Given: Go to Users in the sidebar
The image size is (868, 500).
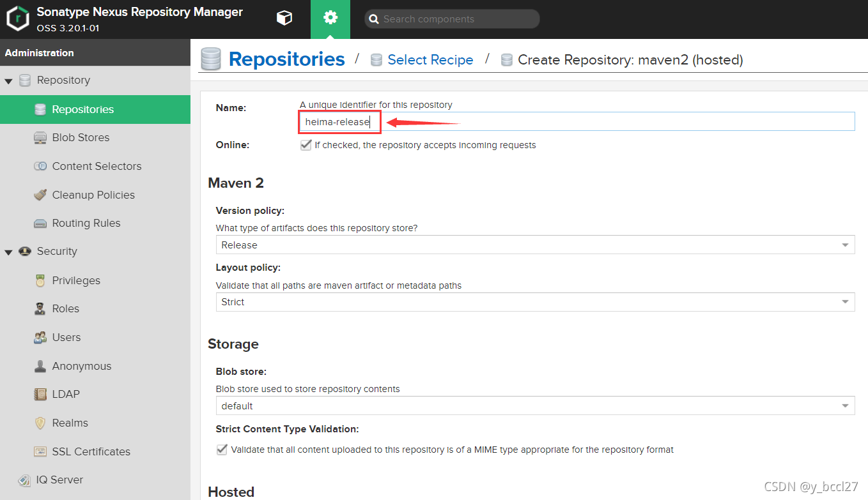Looking at the screenshot, I should pos(66,337).
